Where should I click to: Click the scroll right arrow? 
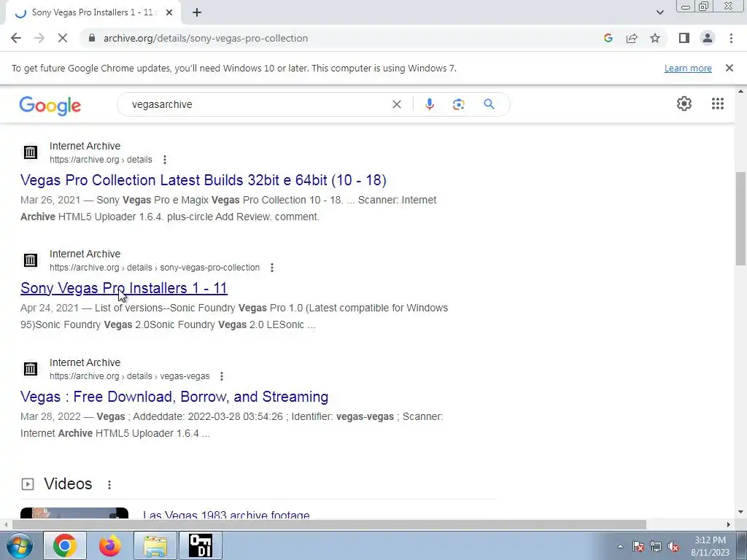point(729,524)
